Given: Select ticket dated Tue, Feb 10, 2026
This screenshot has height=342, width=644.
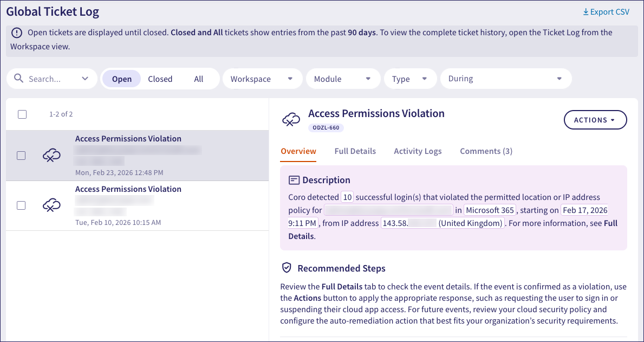Looking at the screenshot, I should pyautogui.click(x=137, y=205).
